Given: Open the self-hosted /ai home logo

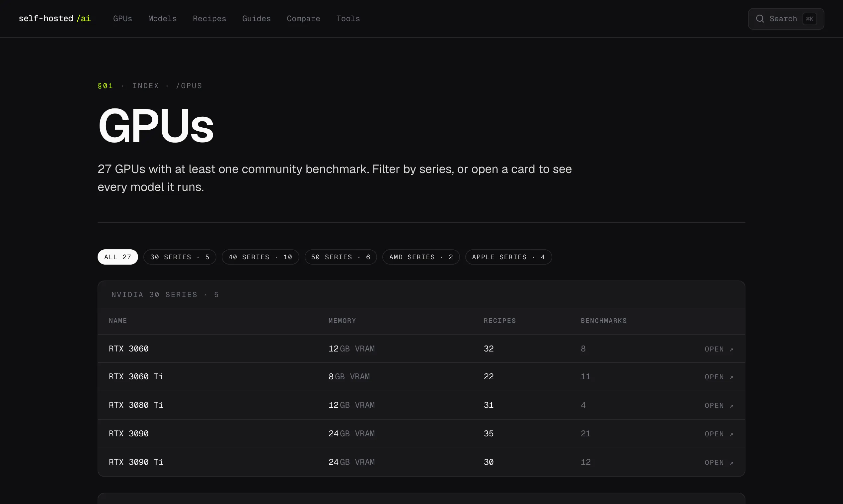Looking at the screenshot, I should [x=55, y=18].
